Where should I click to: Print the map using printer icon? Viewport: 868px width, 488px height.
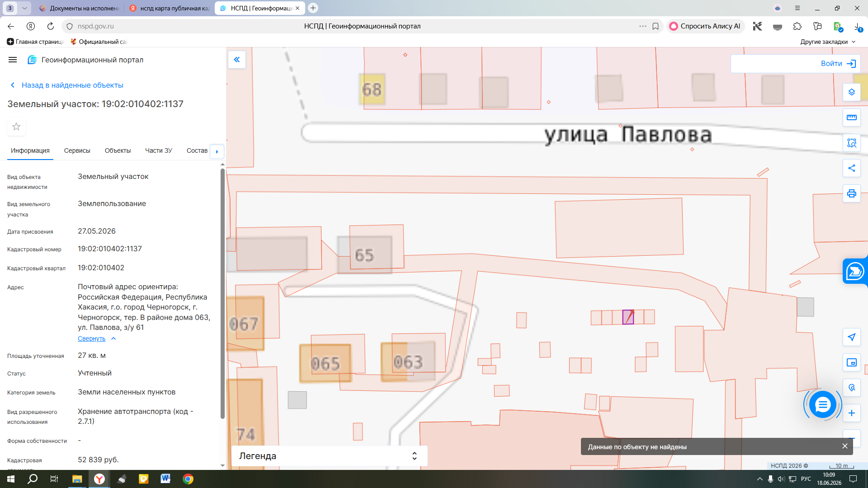[852, 193]
